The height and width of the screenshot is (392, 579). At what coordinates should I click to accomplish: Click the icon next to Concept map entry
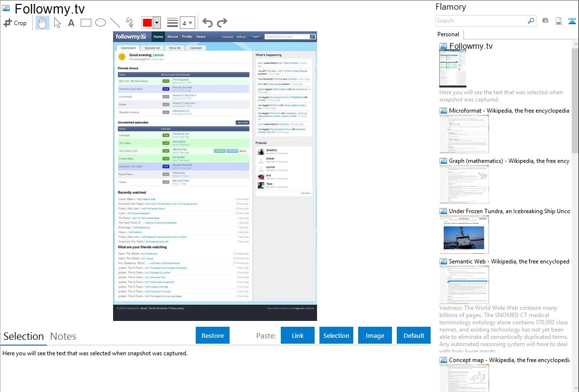(443, 360)
